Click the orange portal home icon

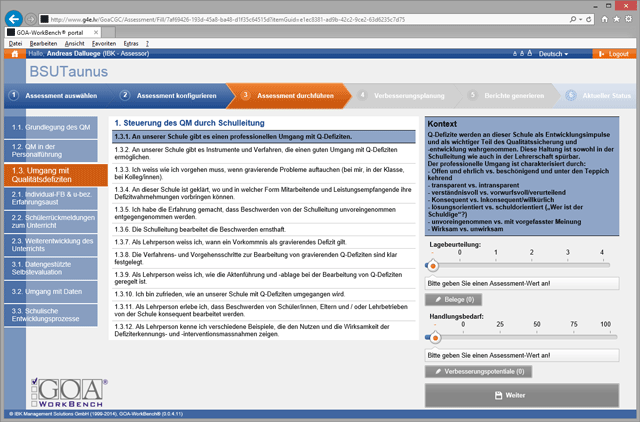coord(15,54)
